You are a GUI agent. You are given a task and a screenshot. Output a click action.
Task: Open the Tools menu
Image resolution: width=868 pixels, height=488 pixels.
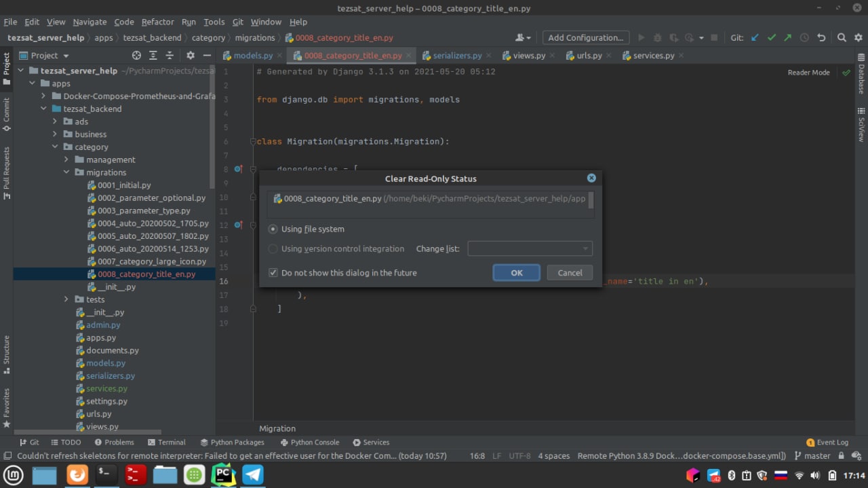click(214, 22)
